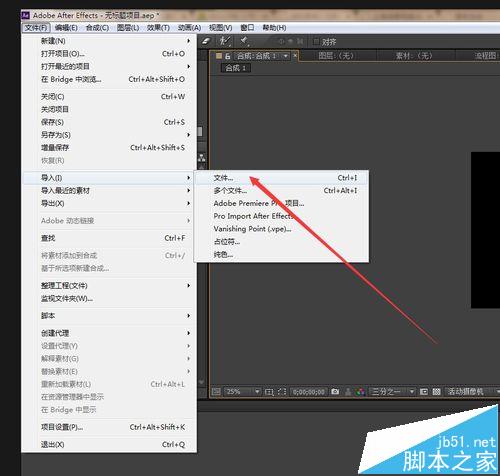This screenshot has width=500, height=476.
Task: Open the 图层(L) menu
Action: pos(128,28)
